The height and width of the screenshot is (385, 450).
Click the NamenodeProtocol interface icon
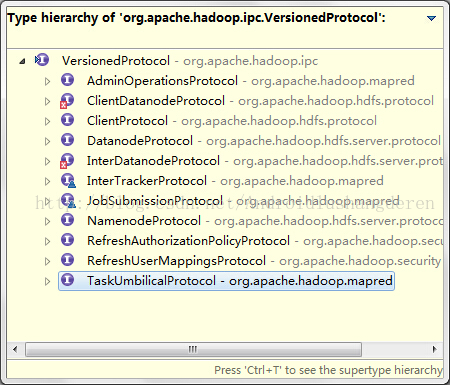point(67,220)
